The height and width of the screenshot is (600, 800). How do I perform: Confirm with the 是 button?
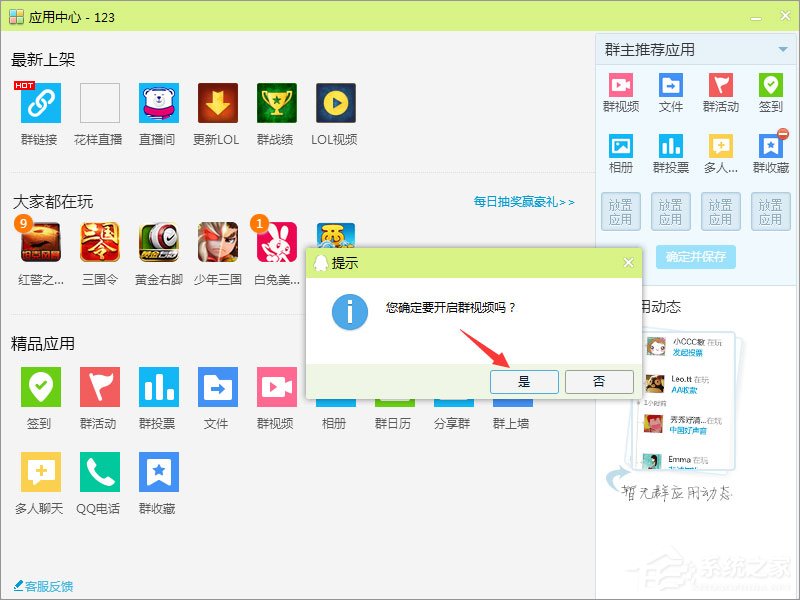(524, 382)
